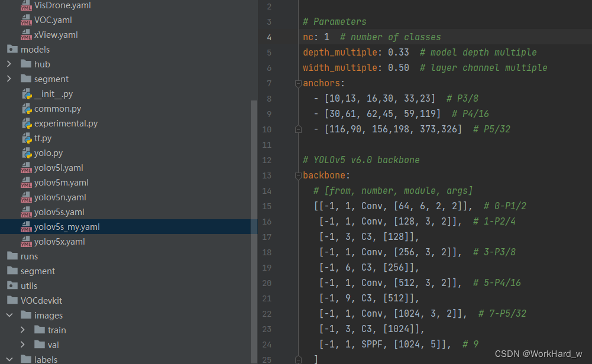Viewport: 592px width, 364px height.
Task: Click the val folder icon
Action: 40,344
